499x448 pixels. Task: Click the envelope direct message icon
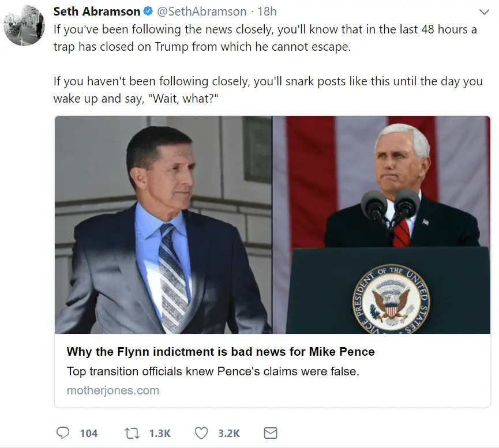point(270,433)
